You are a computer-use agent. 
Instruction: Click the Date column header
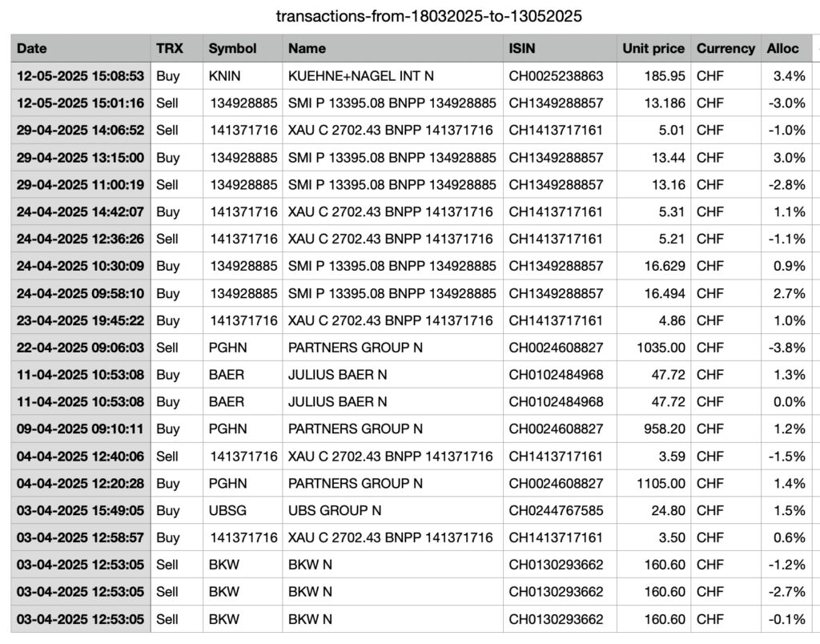tap(81, 48)
